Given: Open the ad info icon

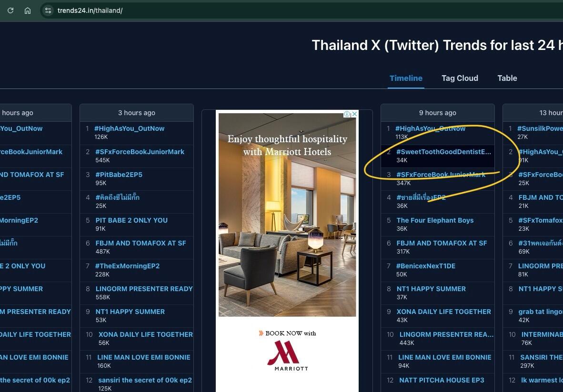Looking at the screenshot, I should 347,114.
